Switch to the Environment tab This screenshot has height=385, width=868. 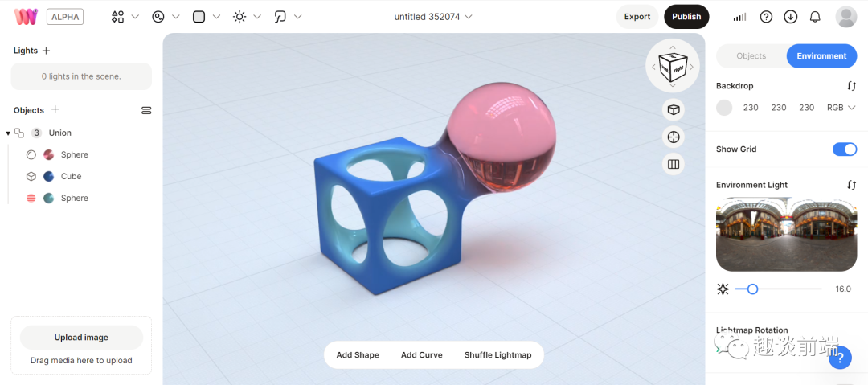click(x=821, y=56)
